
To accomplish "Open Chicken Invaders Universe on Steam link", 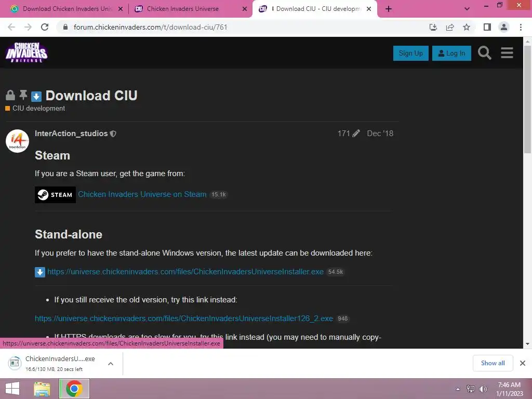I will 142,194.
